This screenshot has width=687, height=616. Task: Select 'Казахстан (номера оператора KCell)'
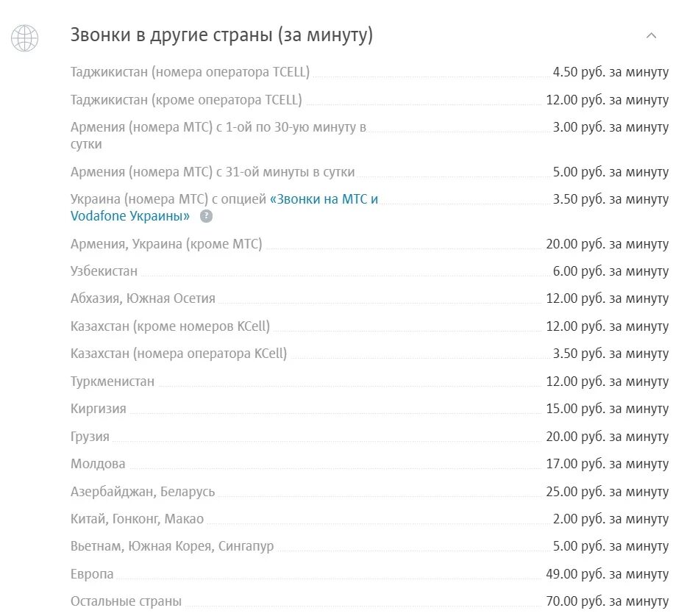pyautogui.click(x=178, y=354)
